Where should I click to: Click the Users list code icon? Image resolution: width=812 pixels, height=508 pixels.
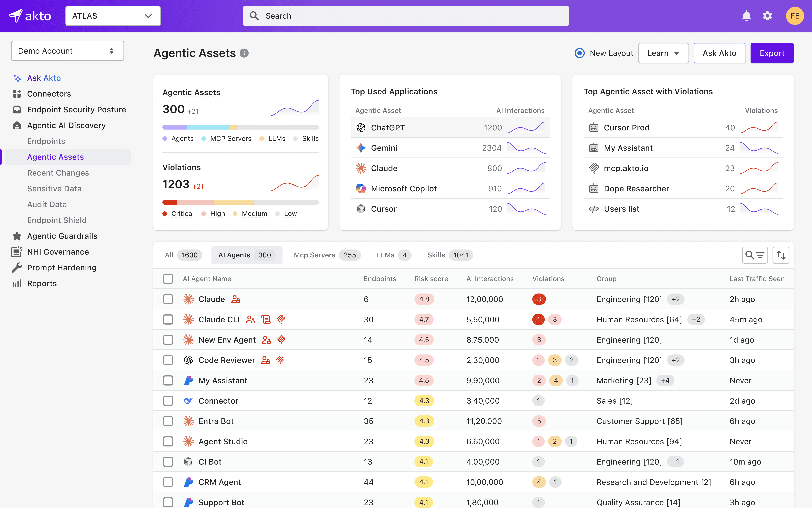tap(594, 209)
